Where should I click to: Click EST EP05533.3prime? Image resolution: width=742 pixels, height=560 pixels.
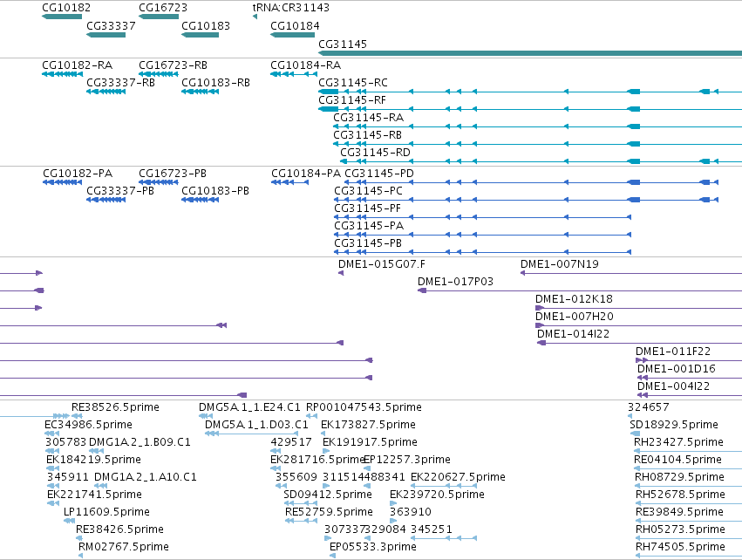[x=333, y=556]
